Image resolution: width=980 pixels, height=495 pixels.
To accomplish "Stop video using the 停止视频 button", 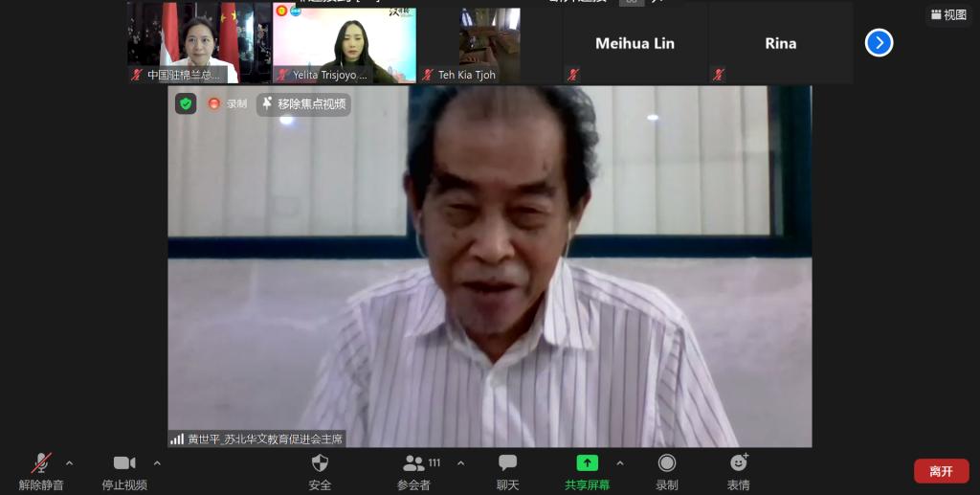I will [x=124, y=471].
